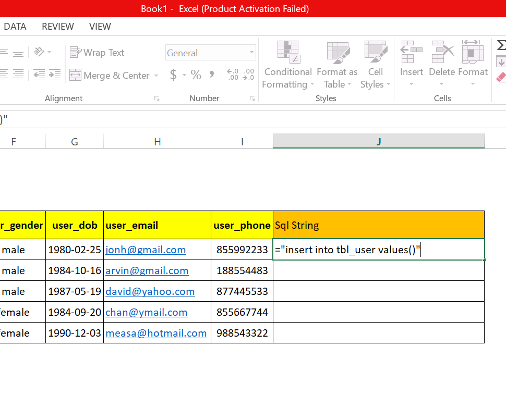Open the General number format combo box
506x420 pixels.
click(x=211, y=53)
